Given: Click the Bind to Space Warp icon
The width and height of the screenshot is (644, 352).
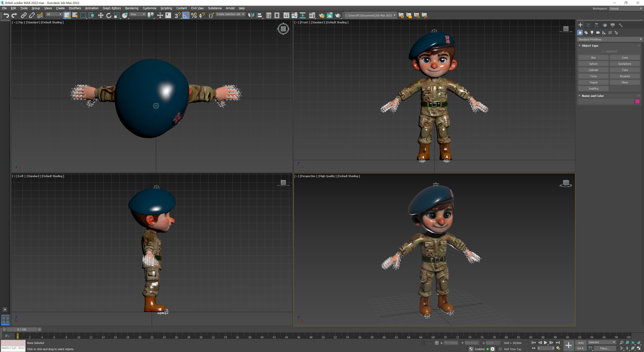Looking at the screenshot, I should click(x=40, y=15).
